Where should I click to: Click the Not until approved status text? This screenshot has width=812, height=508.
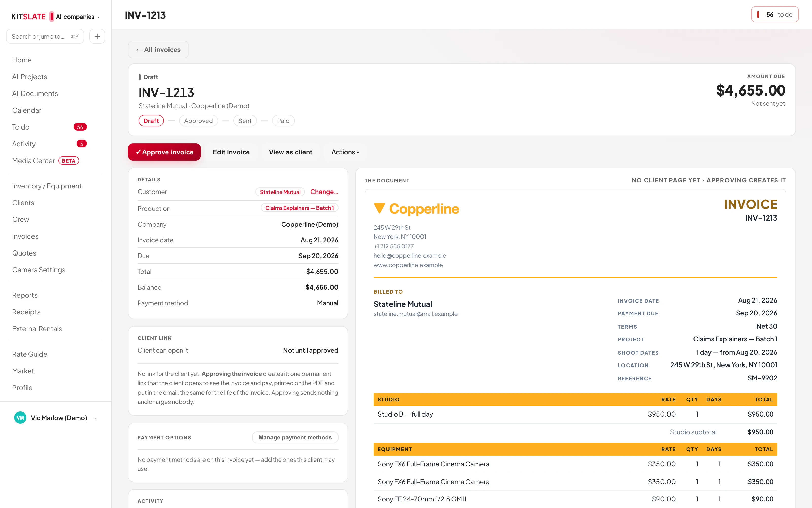tap(310, 351)
